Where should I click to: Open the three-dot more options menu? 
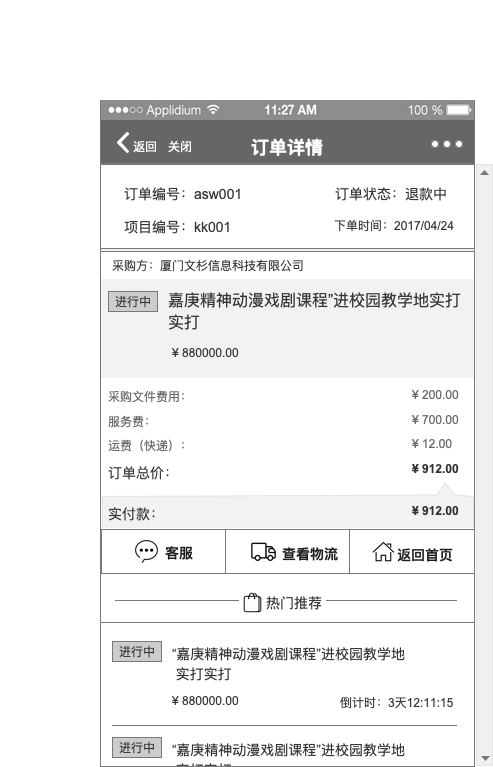(447, 144)
